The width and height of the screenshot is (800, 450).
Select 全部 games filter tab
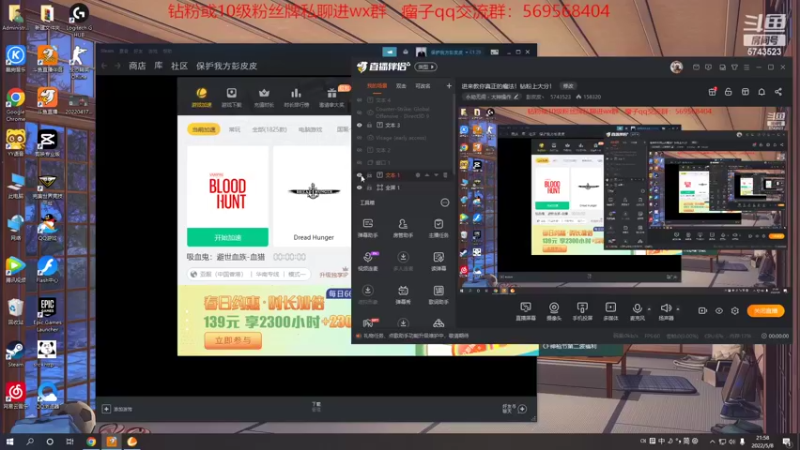point(269,130)
